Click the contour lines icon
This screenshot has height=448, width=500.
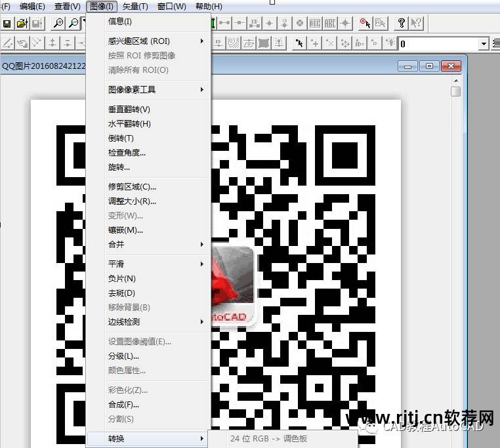pyautogui.click(x=234, y=43)
